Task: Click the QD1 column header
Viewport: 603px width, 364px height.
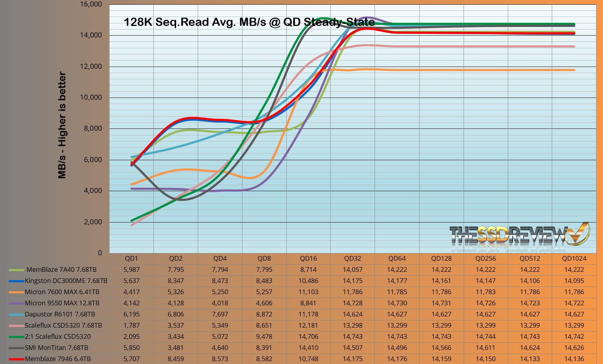Action: point(131,259)
